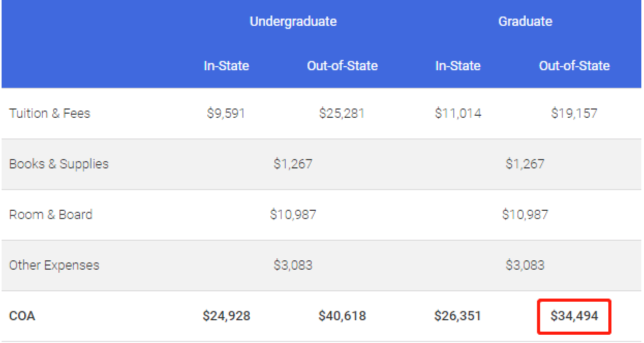Click the Other Expenses row label
The image size is (644, 343).
(x=54, y=266)
